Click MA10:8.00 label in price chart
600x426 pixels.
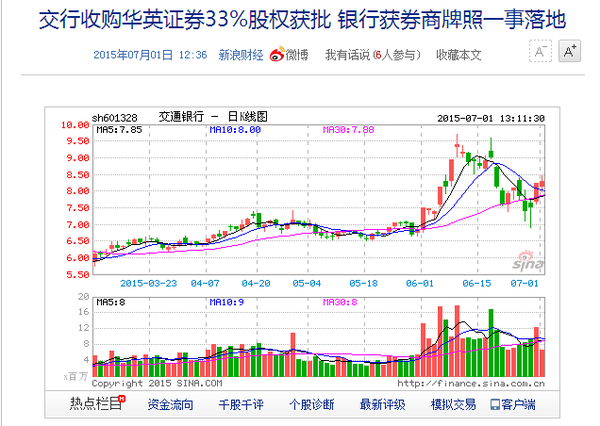pyautogui.click(x=235, y=130)
